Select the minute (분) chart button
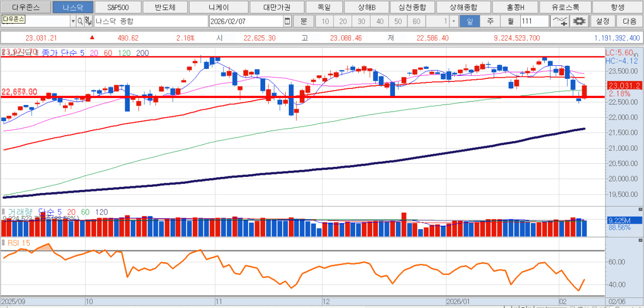The image size is (644, 308). point(303,21)
